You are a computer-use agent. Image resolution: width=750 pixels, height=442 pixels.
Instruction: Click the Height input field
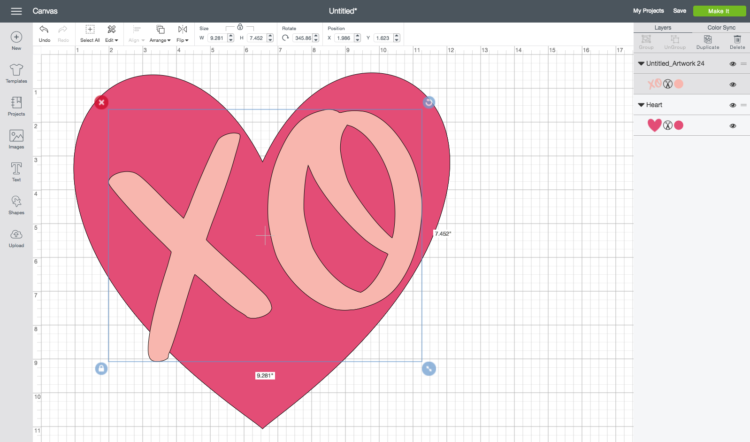point(256,38)
